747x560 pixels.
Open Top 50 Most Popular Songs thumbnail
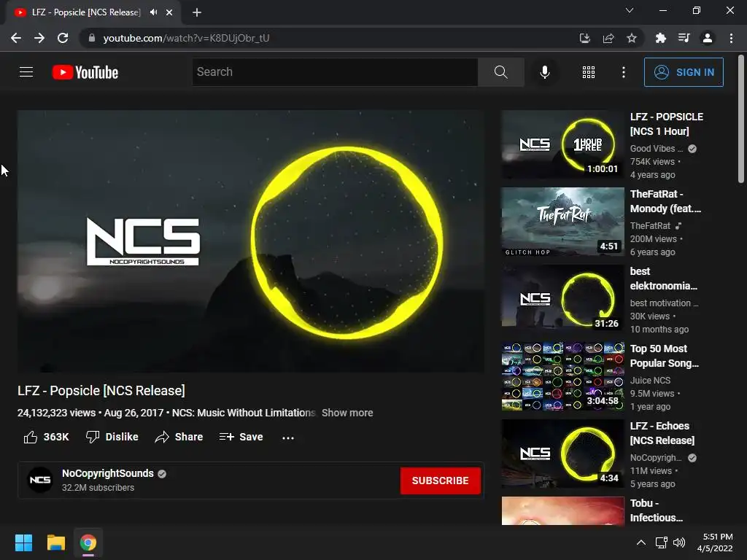562,376
